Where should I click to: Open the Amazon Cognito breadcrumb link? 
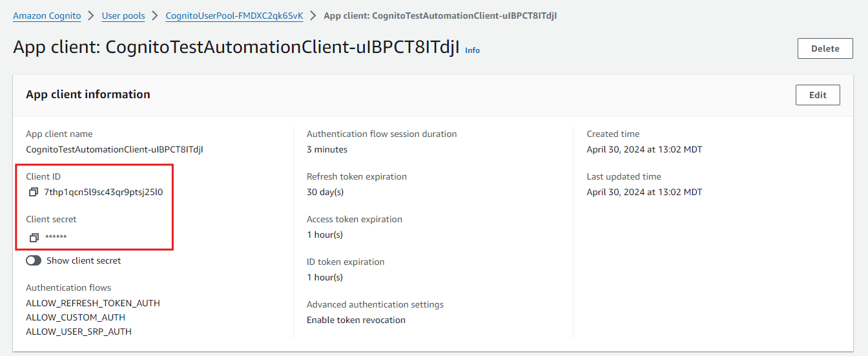(x=47, y=16)
